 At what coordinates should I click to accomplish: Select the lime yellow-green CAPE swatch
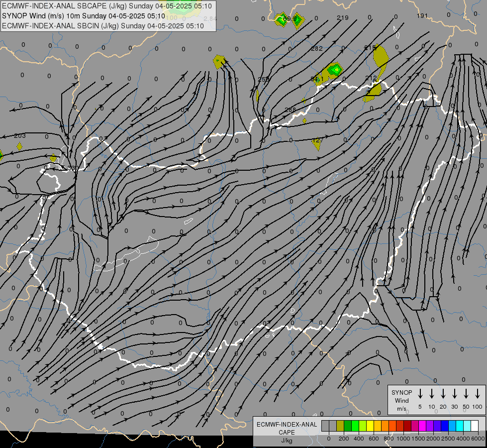click(363, 426)
